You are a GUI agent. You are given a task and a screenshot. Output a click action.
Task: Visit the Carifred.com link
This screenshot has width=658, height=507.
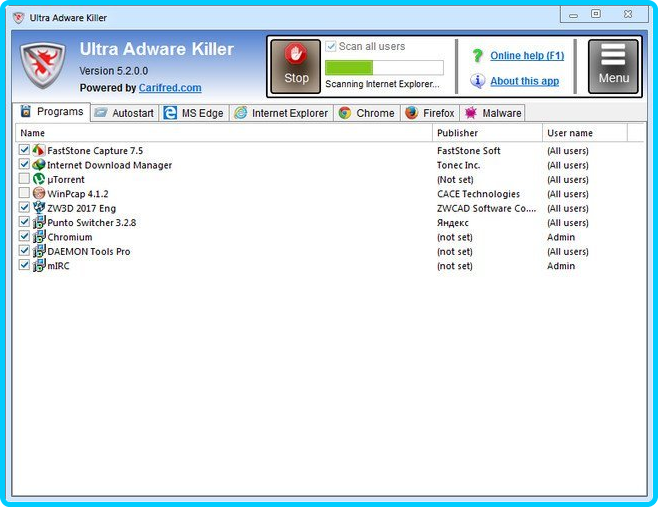point(170,88)
